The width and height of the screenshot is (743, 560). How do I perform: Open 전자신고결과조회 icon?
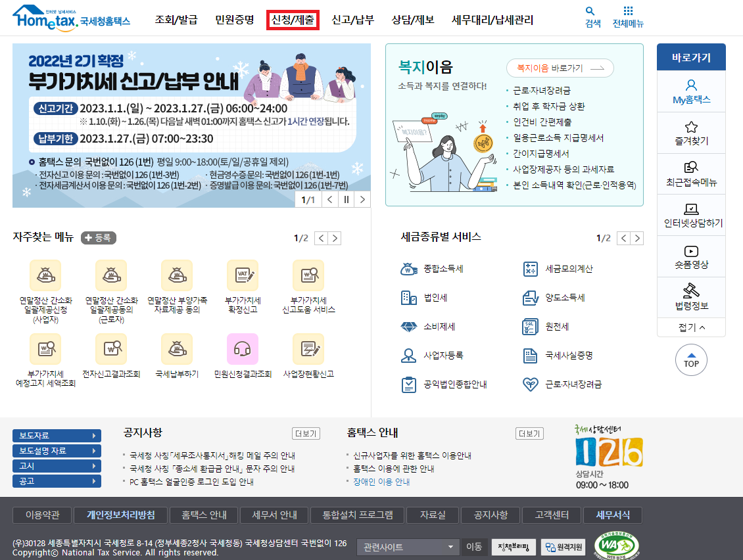pos(111,349)
